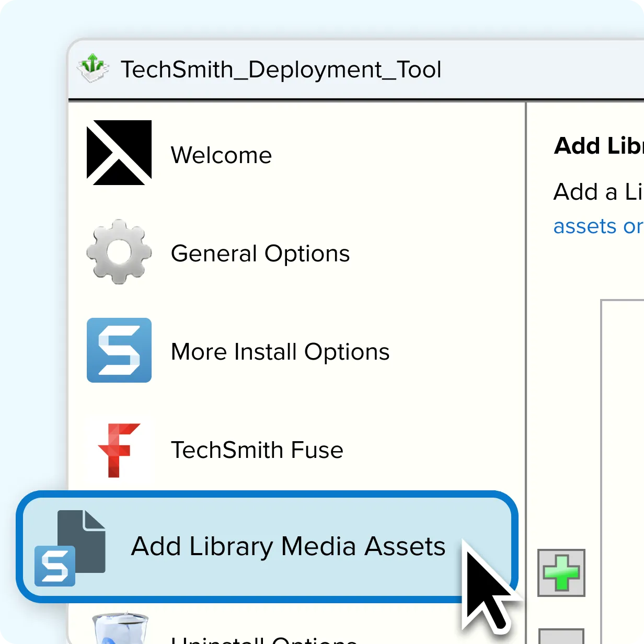Select TechSmith Fuse in the sidebar
This screenshot has height=644, width=644.
point(257,450)
